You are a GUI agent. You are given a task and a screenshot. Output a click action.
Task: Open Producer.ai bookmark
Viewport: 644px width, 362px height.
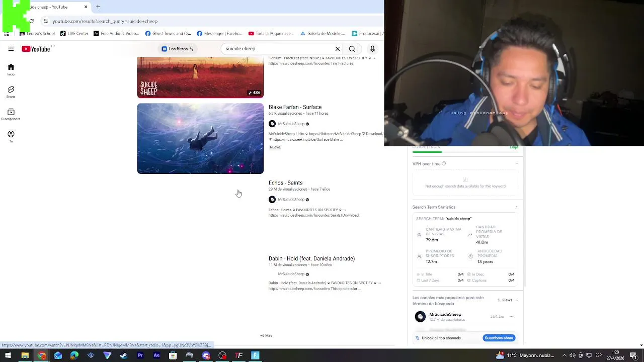coord(368,34)
